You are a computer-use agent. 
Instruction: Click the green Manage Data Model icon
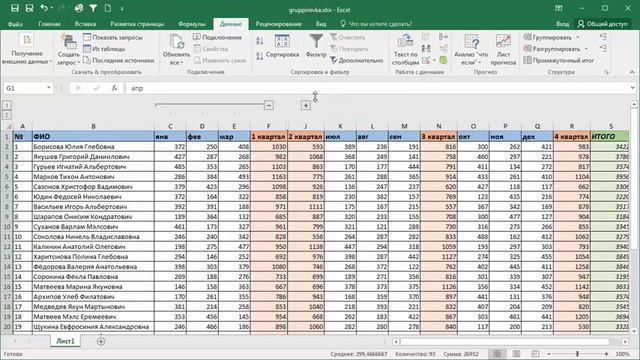[x=444, y=60]
